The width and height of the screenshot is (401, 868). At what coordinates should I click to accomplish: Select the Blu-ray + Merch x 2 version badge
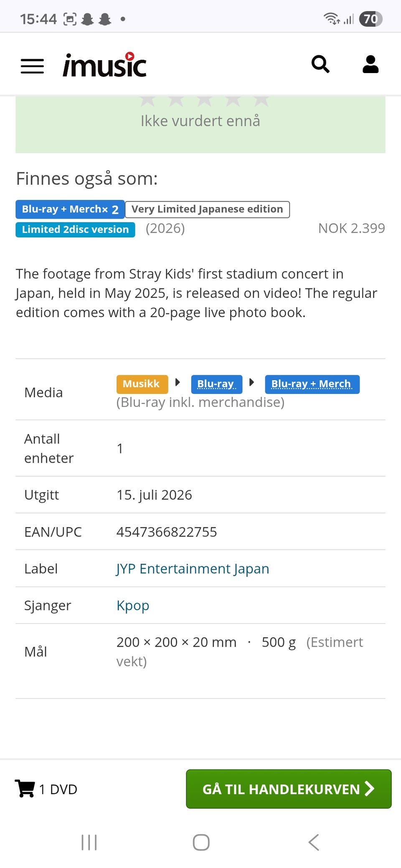tap(70, 209)
